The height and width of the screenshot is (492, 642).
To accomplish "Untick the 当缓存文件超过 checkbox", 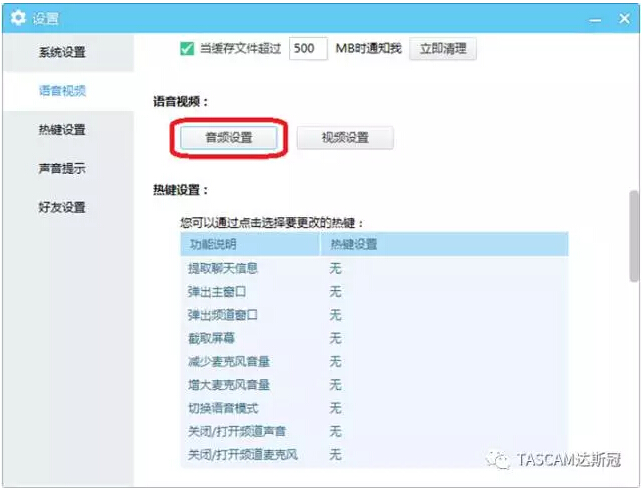I will tap(187, 49).
